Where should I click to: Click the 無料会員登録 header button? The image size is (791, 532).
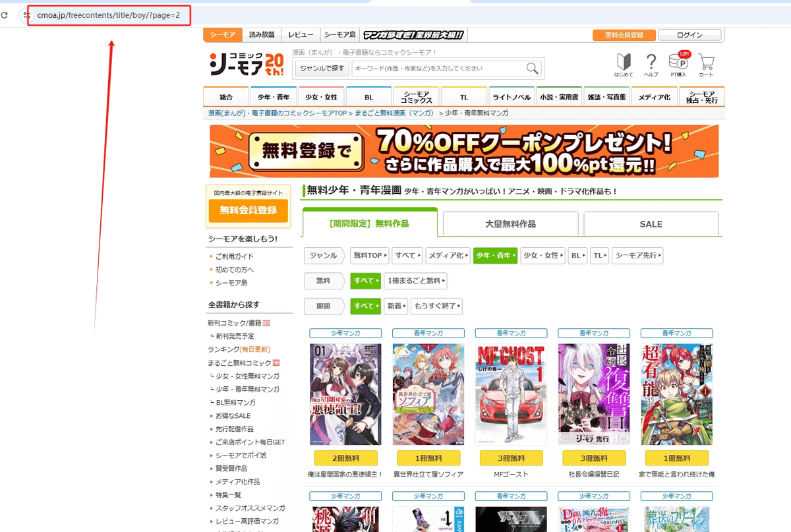624,35
